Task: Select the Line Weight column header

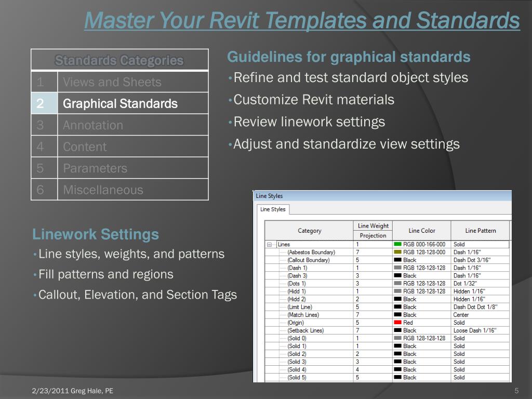Action: (373, 225)
